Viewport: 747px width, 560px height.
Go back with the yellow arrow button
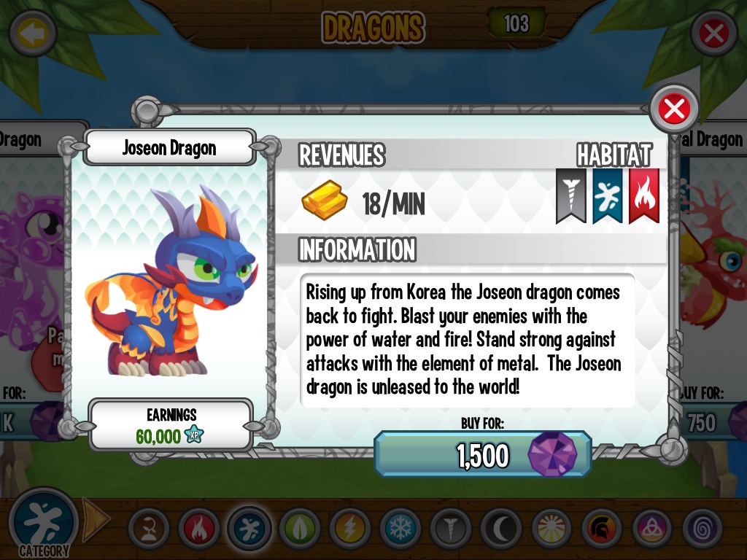[x=33, y=34]
